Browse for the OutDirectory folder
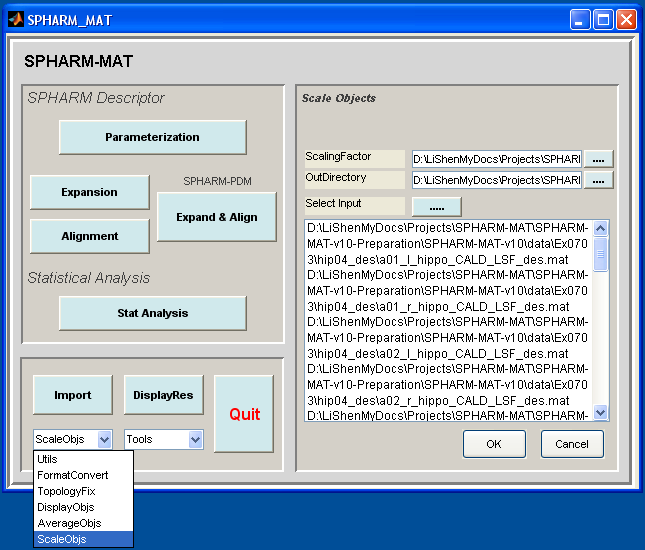This screenshot has height=550, width=645. point(598,180)
